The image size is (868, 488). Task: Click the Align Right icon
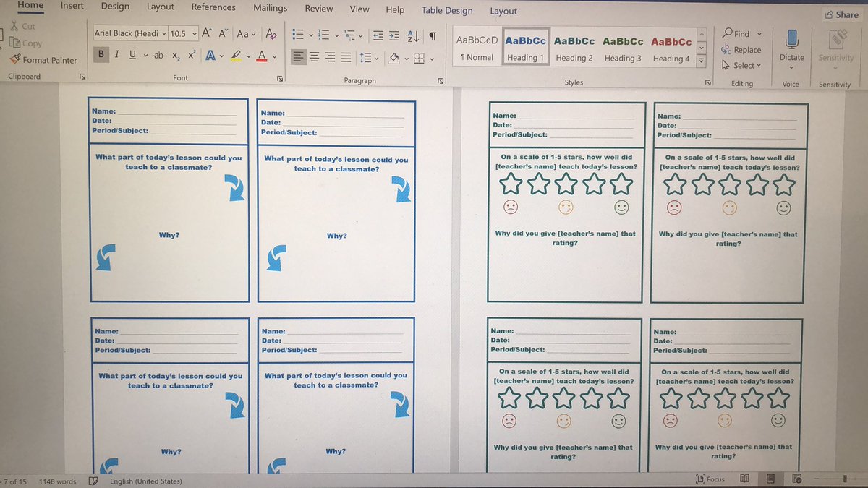(331, 57)
